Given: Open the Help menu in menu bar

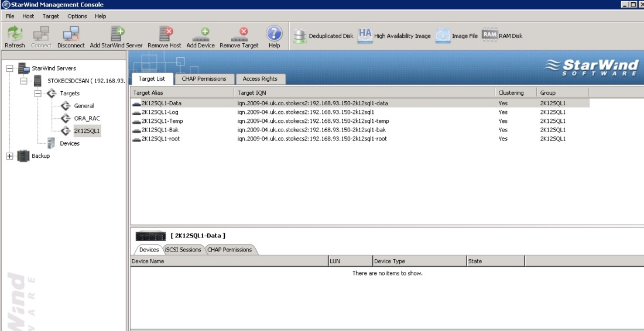Looking at the screenshot, I should point(101,16).
